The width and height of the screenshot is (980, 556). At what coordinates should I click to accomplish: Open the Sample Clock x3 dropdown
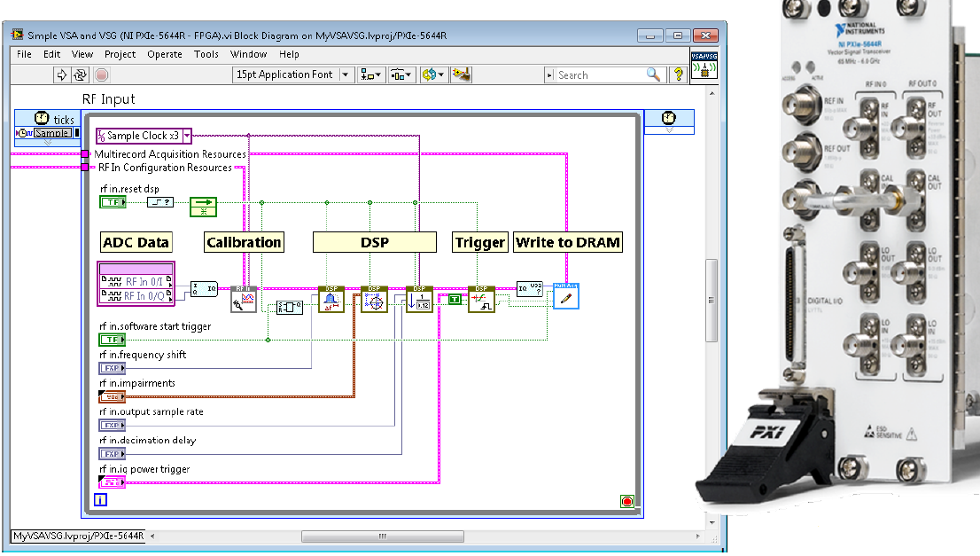[x=187, y=136]
